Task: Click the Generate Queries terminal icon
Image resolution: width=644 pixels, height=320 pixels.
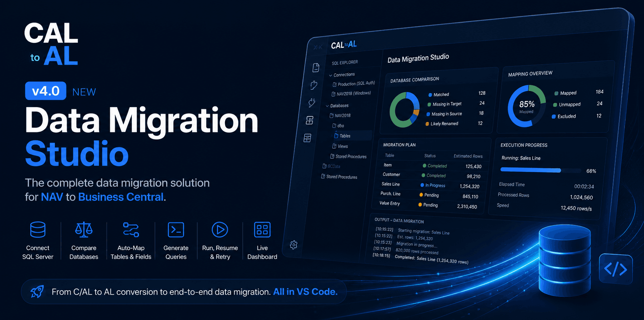Action: pos(176,230)
